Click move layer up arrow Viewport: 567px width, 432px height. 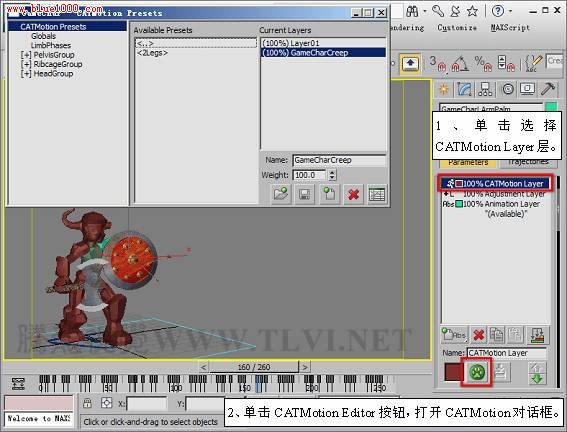coord(537,368)
